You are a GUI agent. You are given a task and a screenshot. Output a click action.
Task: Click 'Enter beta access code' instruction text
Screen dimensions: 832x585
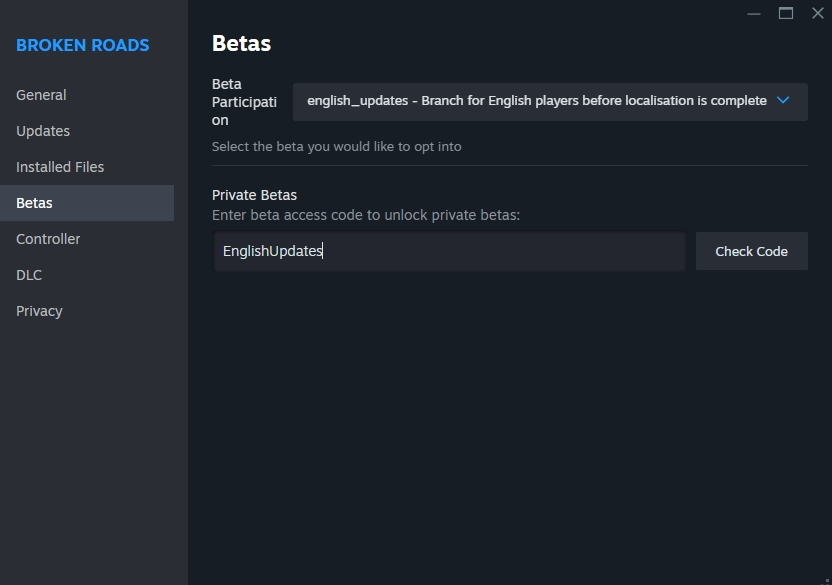click(366, 215)
